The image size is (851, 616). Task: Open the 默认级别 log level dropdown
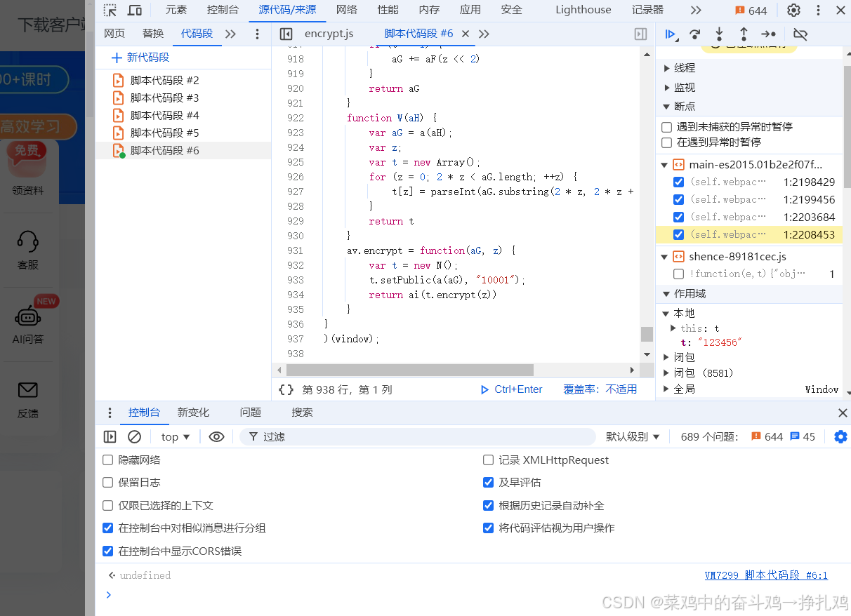point(633,436)
